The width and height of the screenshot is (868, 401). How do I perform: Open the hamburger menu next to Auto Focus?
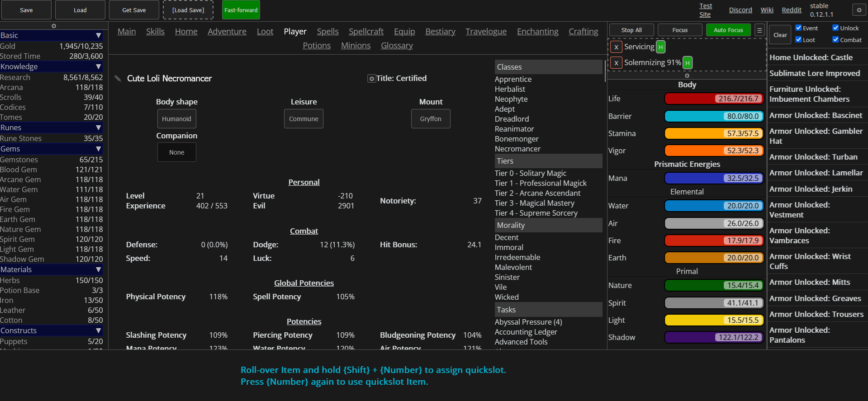[x=759, y=30]
